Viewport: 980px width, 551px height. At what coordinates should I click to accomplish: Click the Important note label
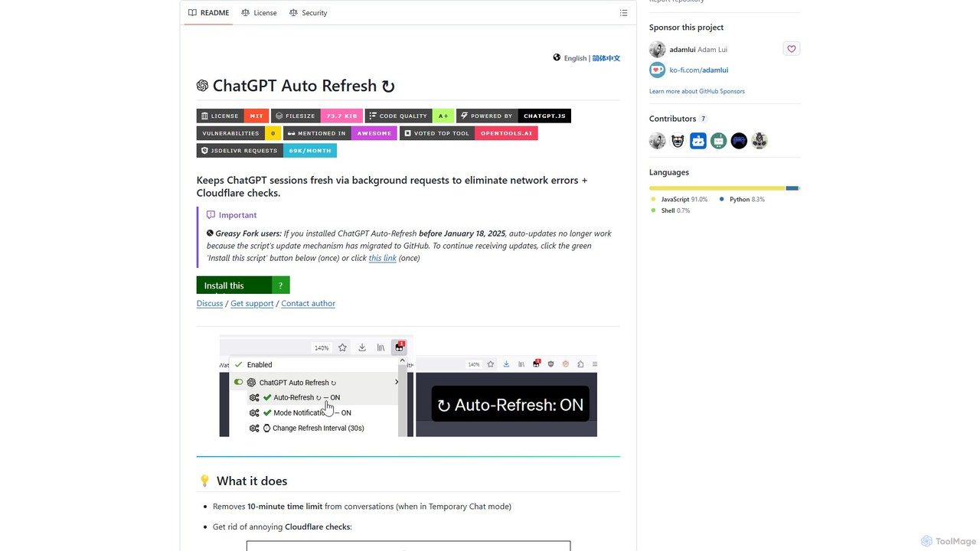tap(232, 215)
